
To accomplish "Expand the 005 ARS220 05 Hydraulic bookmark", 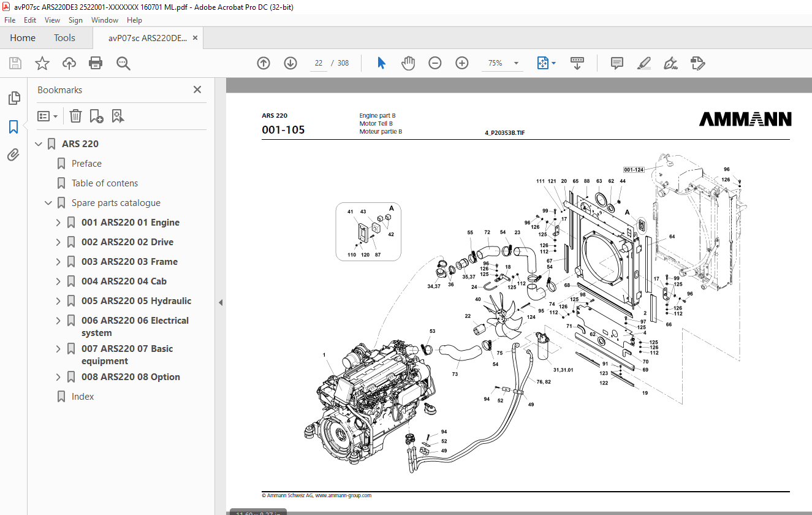I will click(59, 301).
